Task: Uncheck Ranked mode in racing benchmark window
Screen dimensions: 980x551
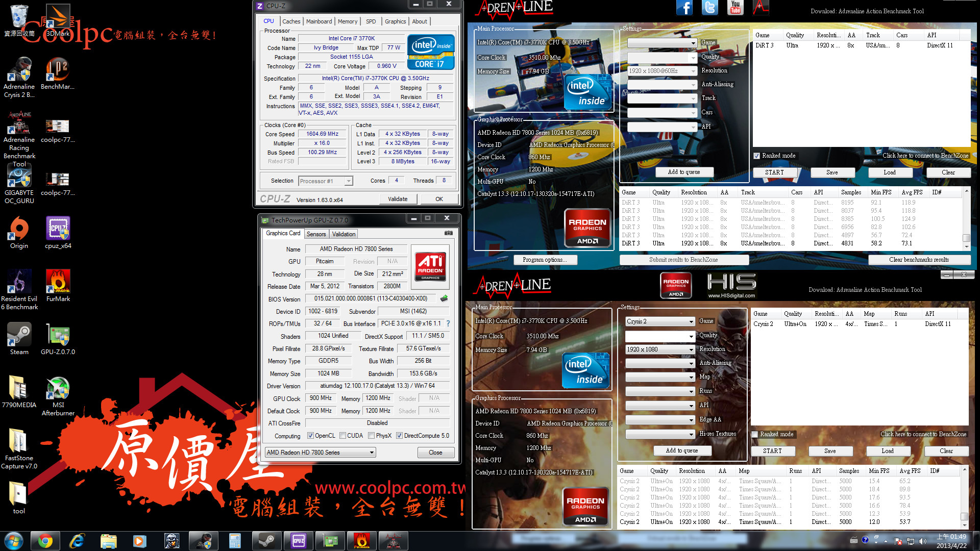Action: click(756, 156)
